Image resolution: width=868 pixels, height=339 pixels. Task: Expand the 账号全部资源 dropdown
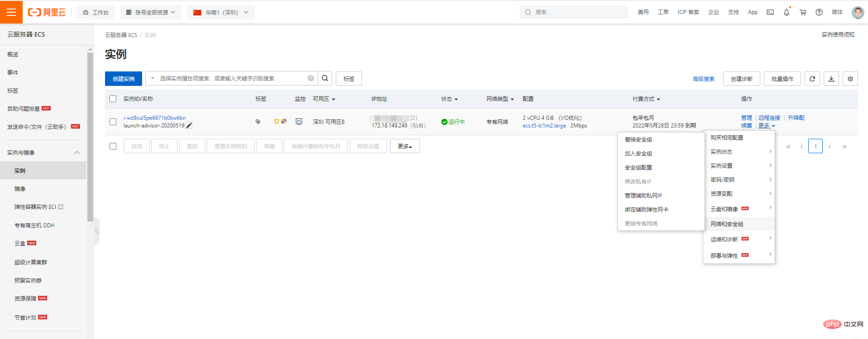(x=151, y=12)
